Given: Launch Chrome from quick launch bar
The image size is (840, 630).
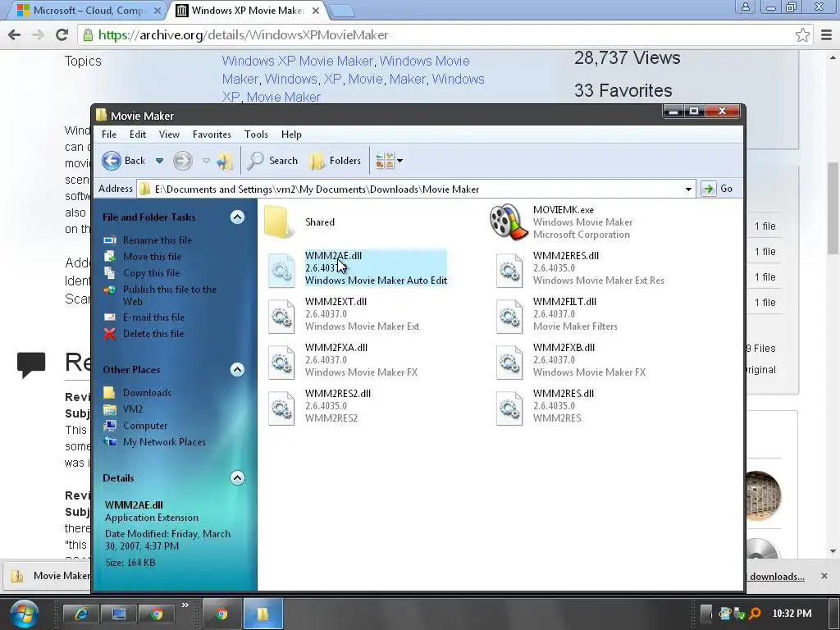Looking at the screenshot, I should [157, 614].
